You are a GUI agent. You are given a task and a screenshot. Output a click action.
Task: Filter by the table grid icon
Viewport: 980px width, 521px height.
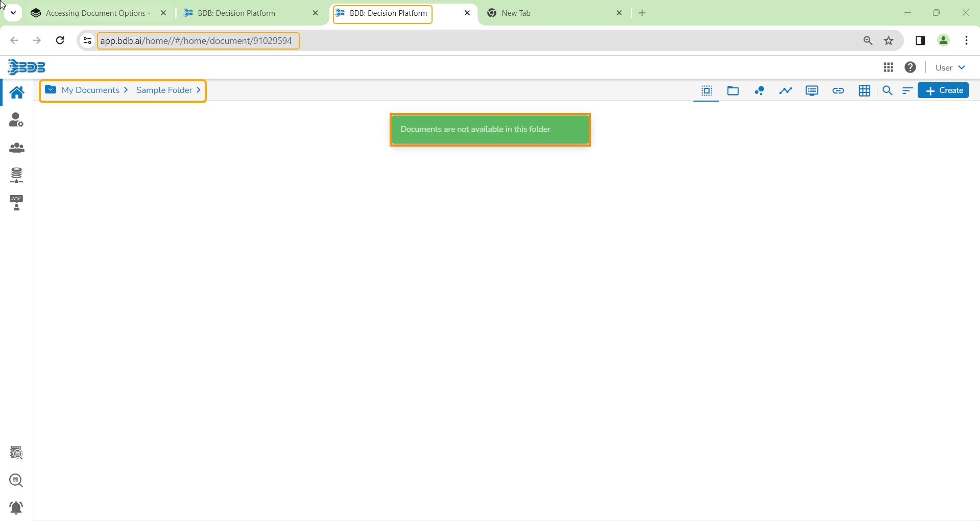865,91
